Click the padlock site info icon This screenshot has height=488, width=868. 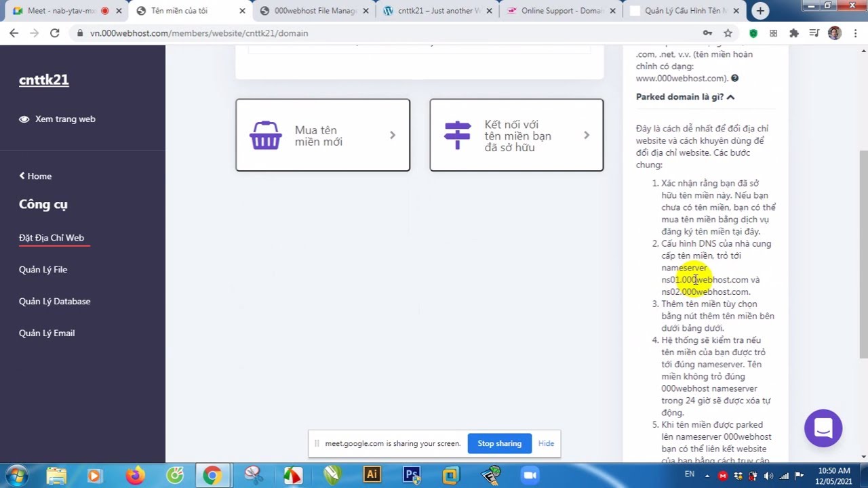pyautogui.click(x=80, y=33)
